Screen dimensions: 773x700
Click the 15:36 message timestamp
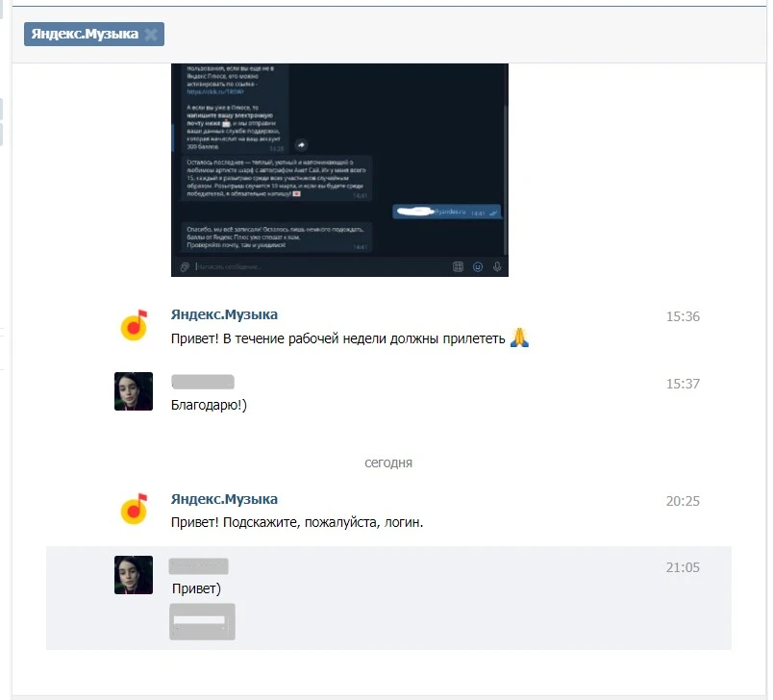(x=683, y=316)
